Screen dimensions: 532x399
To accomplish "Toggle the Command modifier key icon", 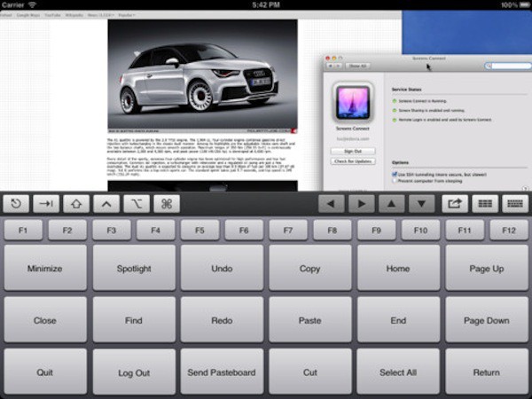I will [166, 204].
